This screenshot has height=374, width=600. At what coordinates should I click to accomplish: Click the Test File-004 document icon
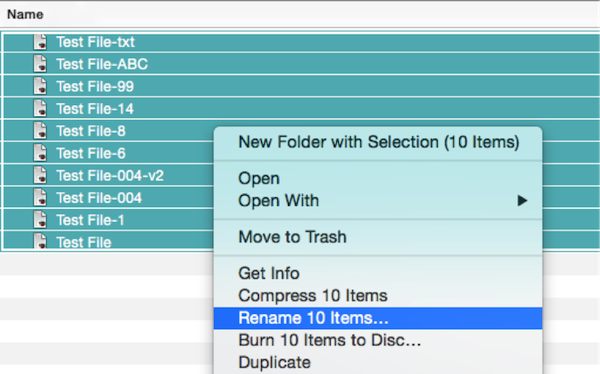pos(40,198)
